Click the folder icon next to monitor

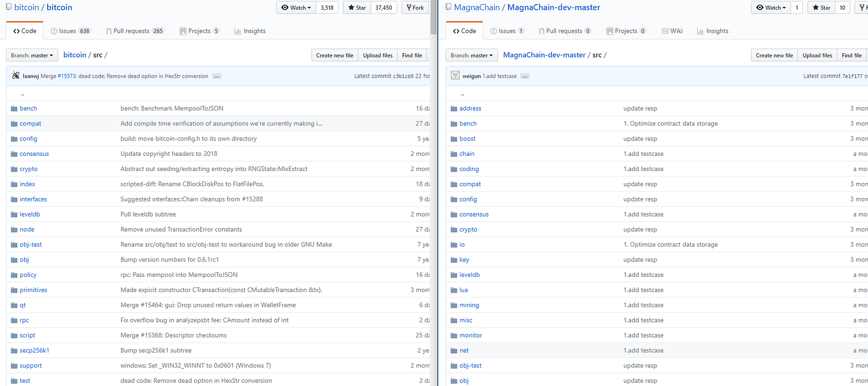(x=454, y=336)
